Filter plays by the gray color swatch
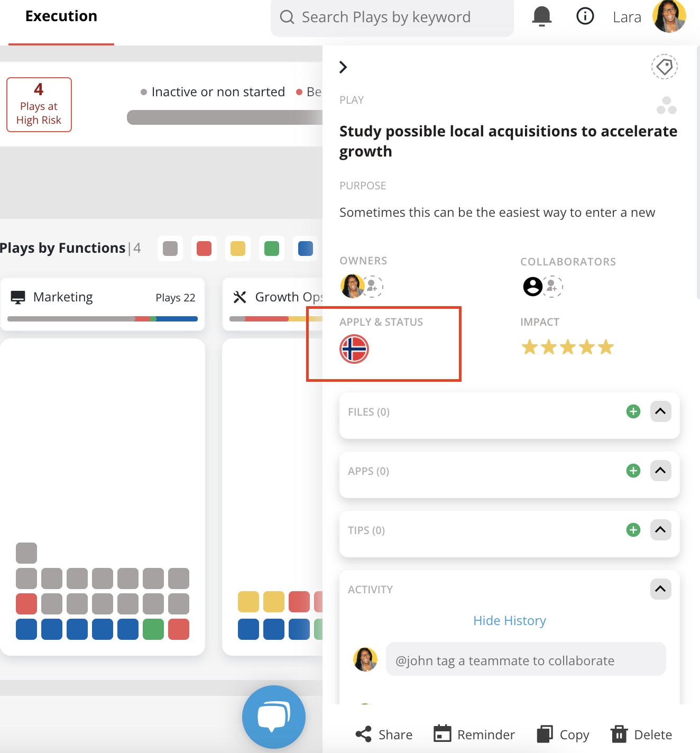Screen dimensions: 700x753 170,249
